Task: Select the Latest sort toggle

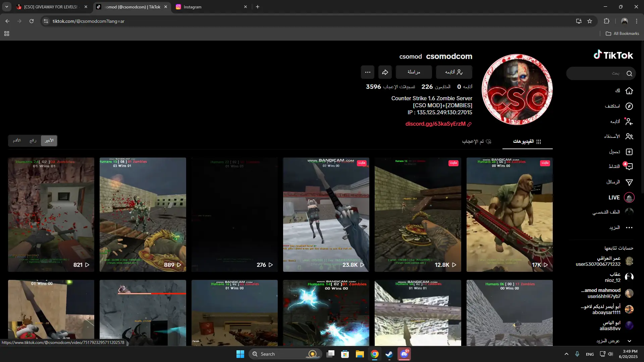Action: click(x=49, y=141)
